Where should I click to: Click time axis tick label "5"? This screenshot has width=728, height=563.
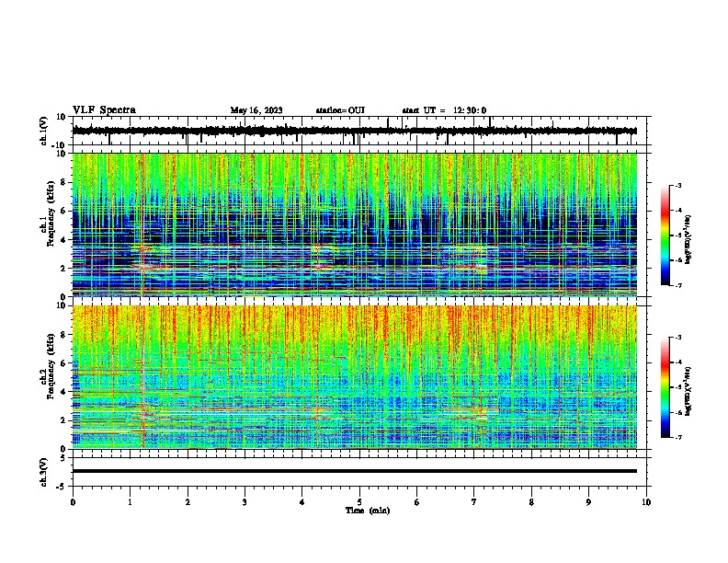359,502
